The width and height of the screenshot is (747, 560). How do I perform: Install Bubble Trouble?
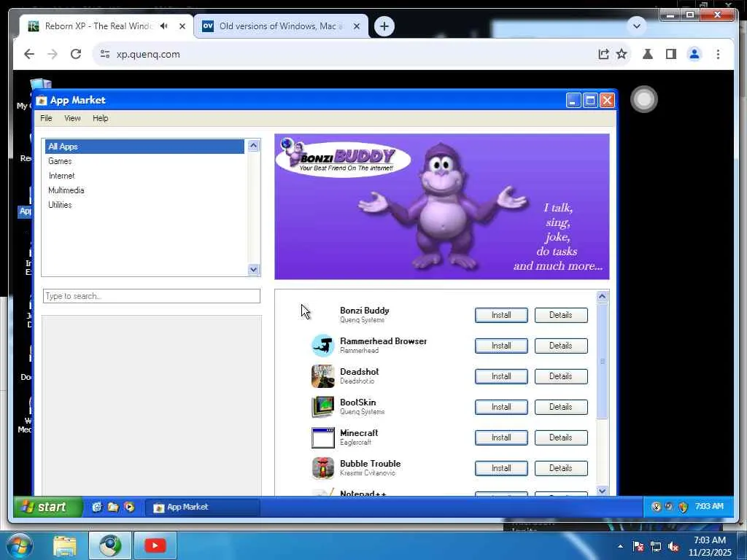[501, 468]
